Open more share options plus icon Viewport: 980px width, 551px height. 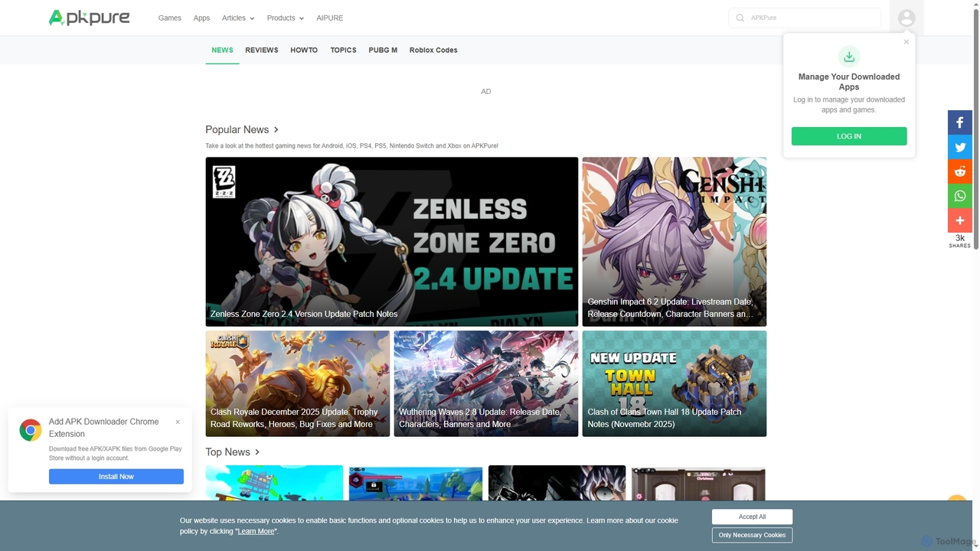tap(960, 220)
